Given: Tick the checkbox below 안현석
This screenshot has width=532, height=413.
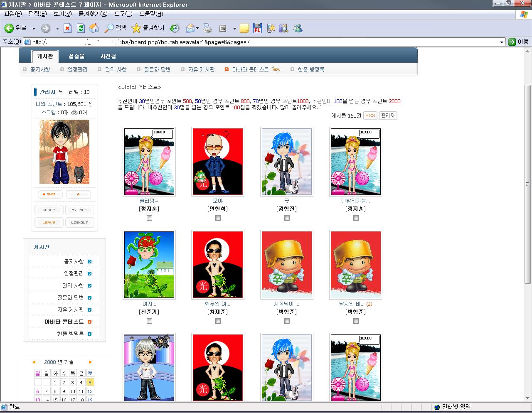Looking at the screenshot, I should tap(218, 218).
